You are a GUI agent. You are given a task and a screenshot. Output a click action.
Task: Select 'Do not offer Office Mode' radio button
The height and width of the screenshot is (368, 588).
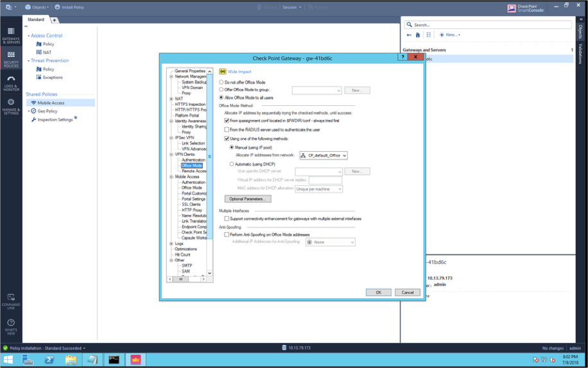pos(222,83)
